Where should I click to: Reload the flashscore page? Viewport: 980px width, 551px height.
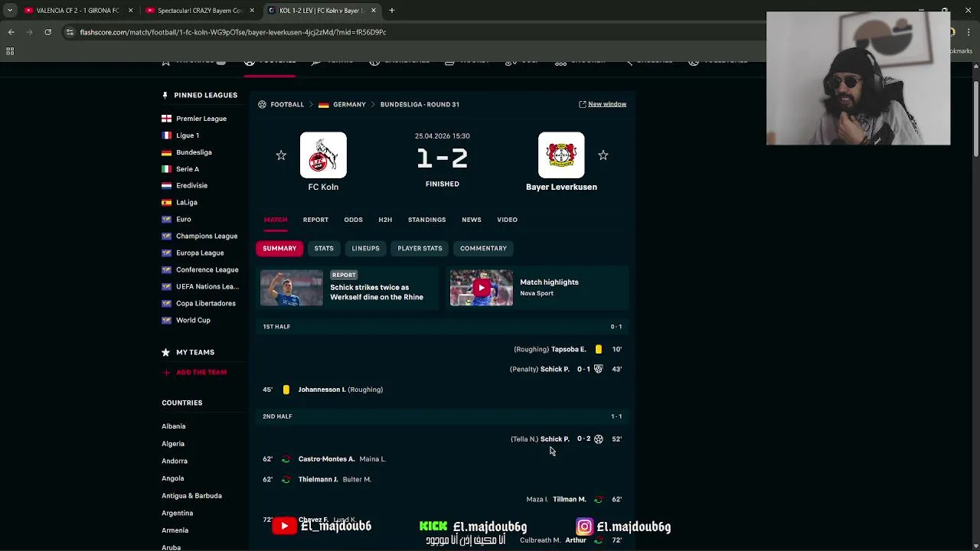[47, 32]
